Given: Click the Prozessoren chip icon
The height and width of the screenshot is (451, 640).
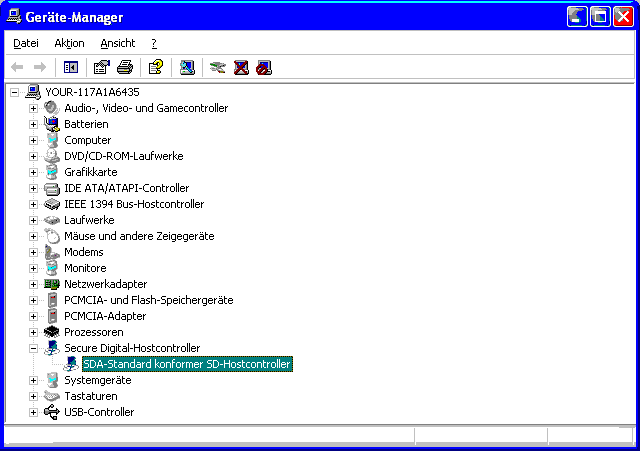Looking at the screenshot, I should click(52, 332).
